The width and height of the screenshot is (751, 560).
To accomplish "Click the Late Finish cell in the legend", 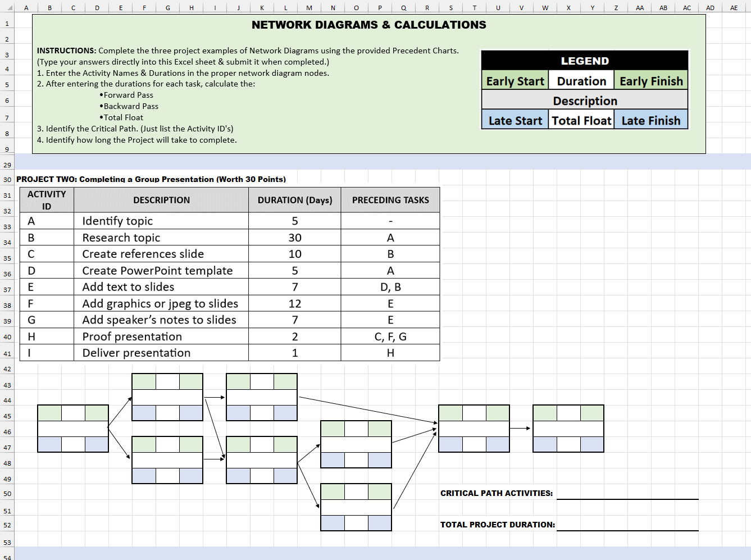I will coord(651,120).
